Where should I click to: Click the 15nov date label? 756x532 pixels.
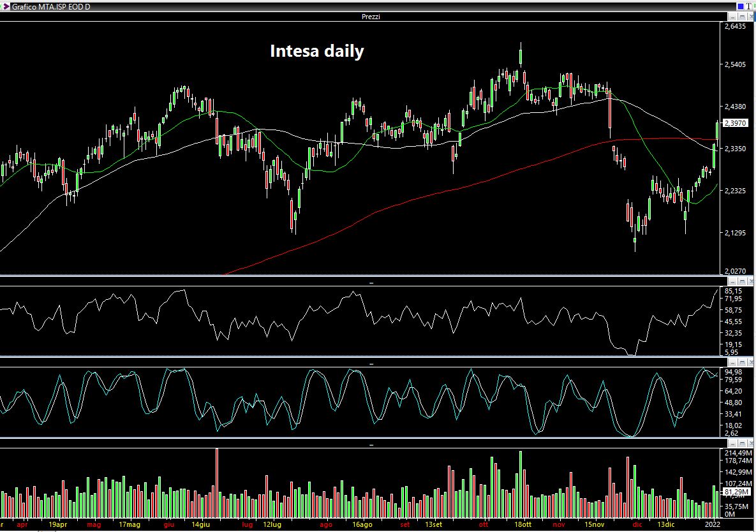[x=595, y=524]
